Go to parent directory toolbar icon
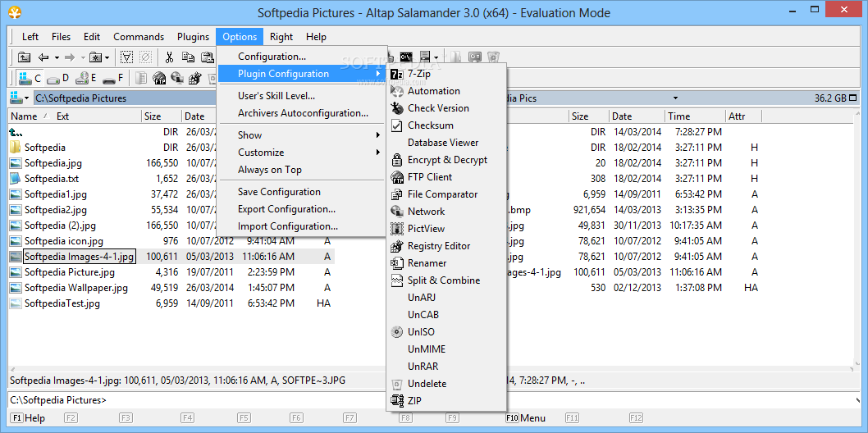This screenshot has height=433, width=868. (24, 57)
